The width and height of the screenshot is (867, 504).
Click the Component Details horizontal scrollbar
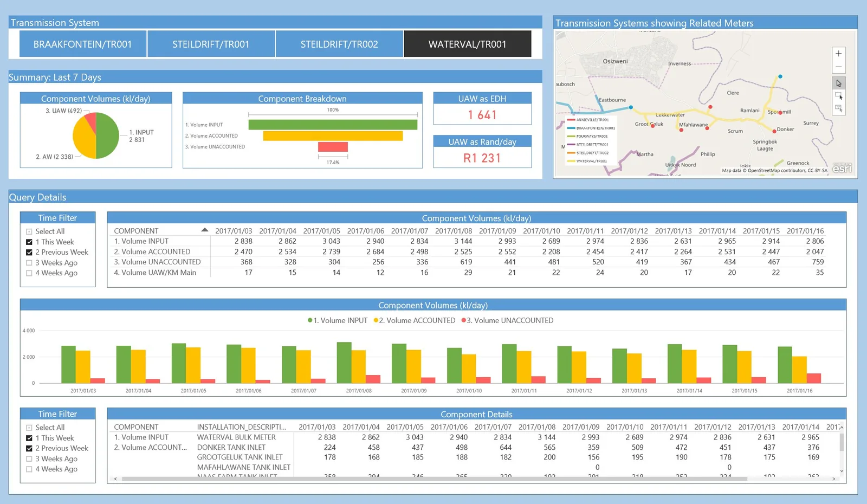click(x=435, y=479)
